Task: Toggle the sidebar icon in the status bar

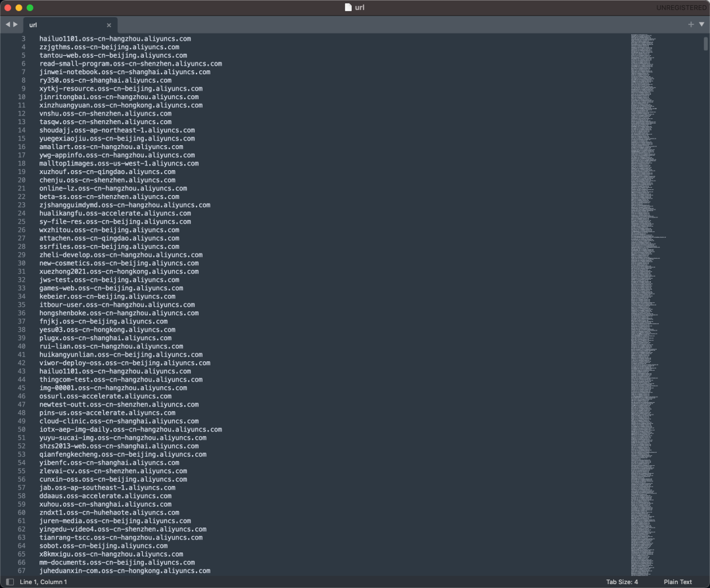Action: [9, 581]
